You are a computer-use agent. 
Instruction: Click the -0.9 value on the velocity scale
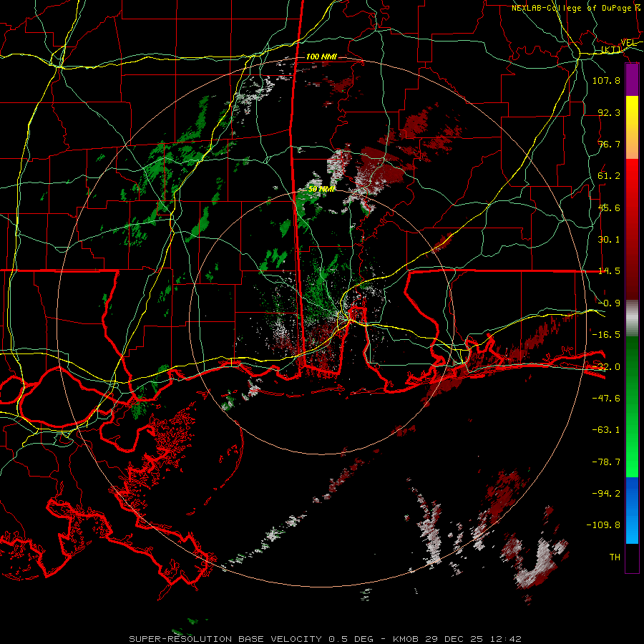(x=609, y=303)
